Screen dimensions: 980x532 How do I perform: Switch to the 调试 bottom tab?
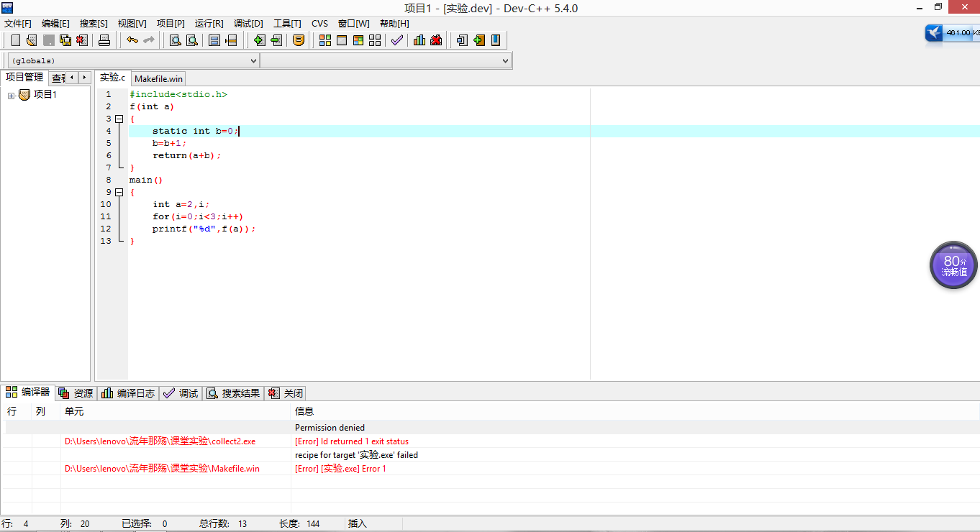pyautogui.click(x=181, y=393)
